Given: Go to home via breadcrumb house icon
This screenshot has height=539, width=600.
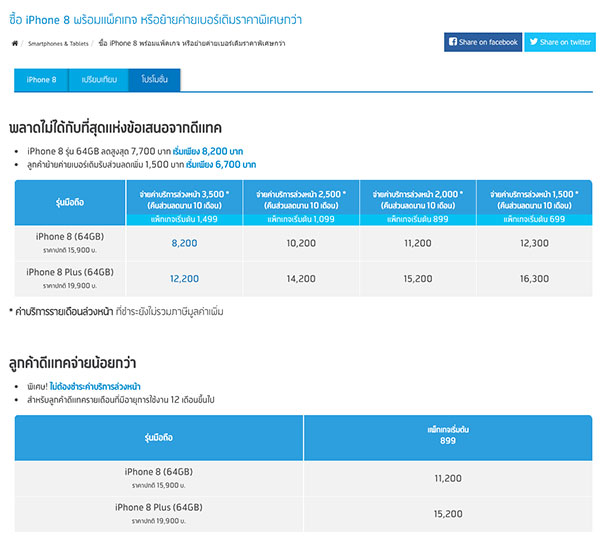Looking at the screenshot, I should click(x=15, y=43).
